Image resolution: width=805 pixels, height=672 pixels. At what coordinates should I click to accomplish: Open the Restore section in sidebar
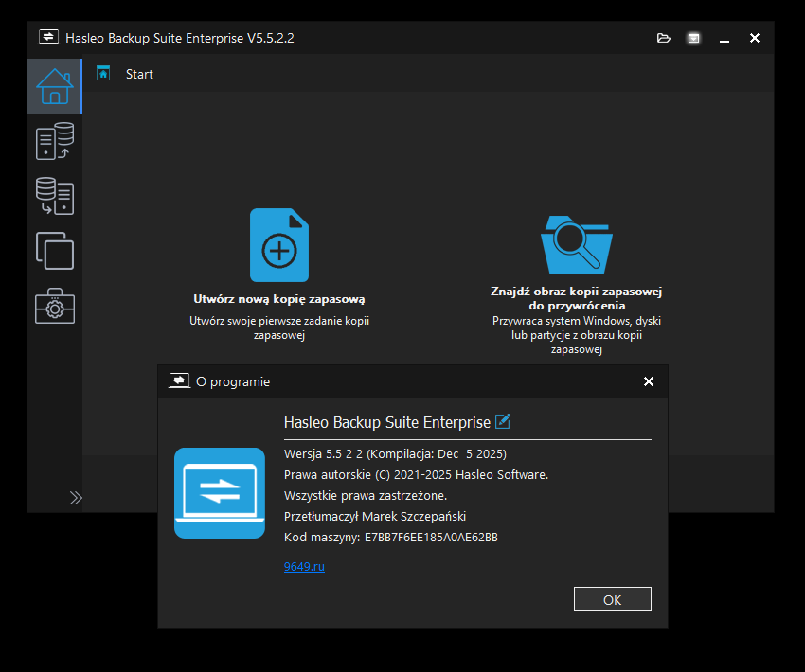pos(54,196)
